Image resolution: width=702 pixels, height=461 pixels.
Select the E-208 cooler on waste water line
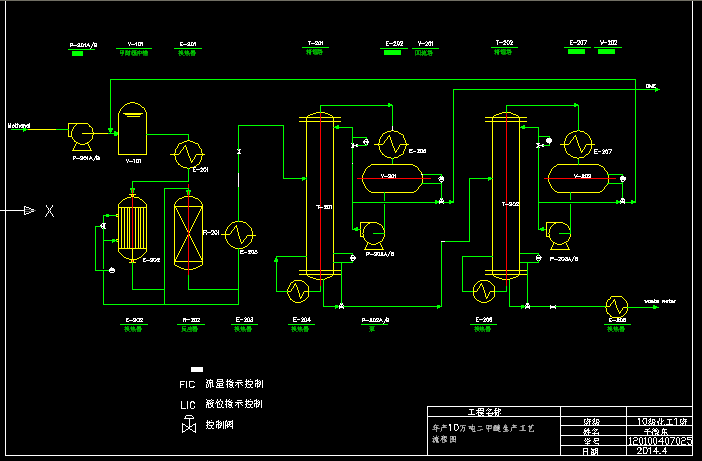coord(618,303)
